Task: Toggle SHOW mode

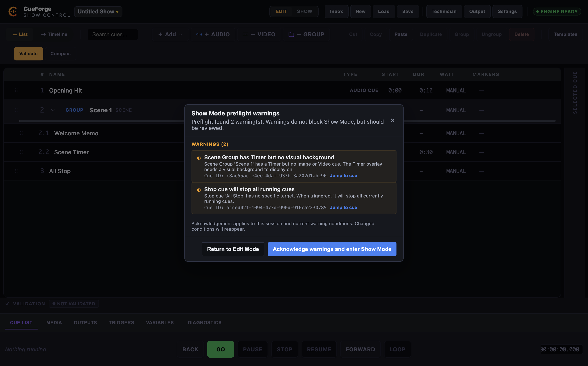Action: point(304,11)
